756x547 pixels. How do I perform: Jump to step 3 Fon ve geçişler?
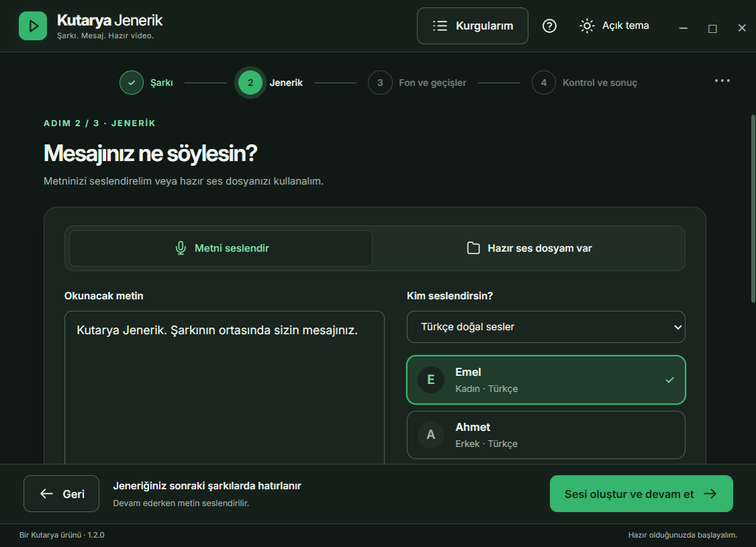coord(417,83)
